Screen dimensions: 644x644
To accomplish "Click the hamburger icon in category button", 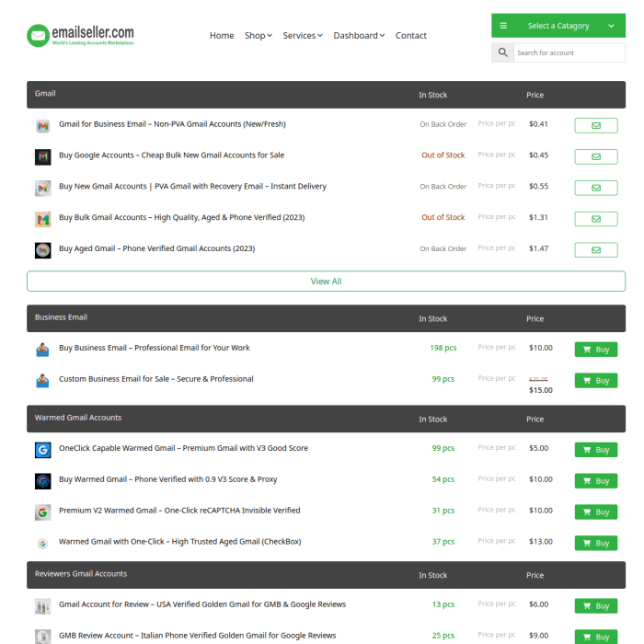I will pos(503,26).
